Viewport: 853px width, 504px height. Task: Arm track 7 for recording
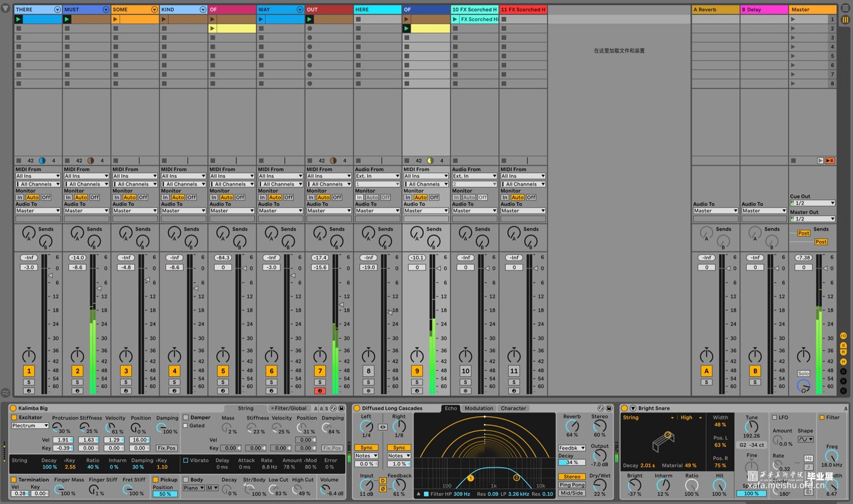[320, 391]
